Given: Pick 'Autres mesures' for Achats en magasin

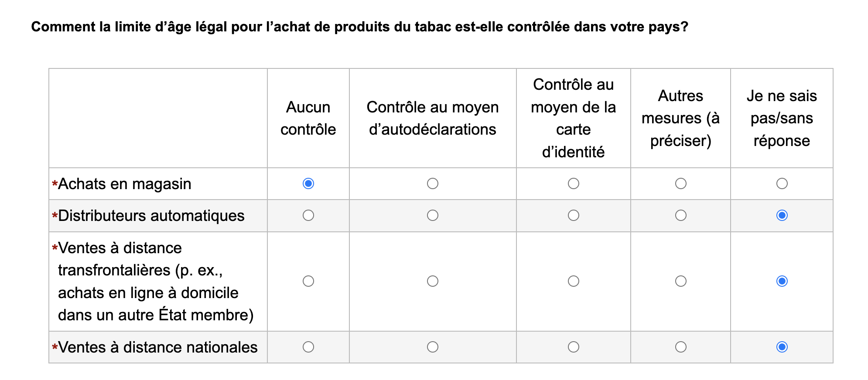Looking at the screenshot, I should (x=681, y=183).
